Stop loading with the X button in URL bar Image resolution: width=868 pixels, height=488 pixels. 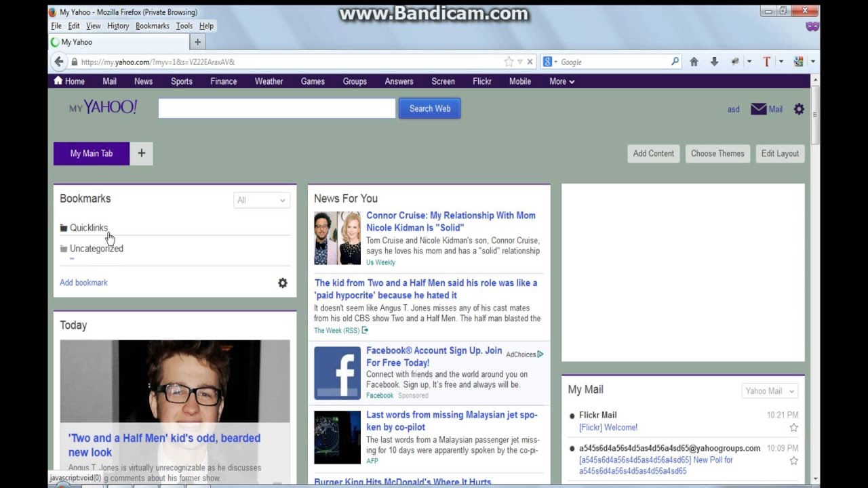[x=530, y=62]
